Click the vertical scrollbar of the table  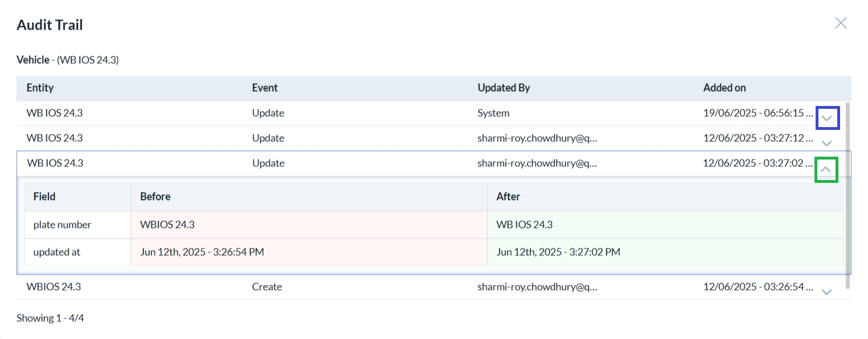coord(849,194)
